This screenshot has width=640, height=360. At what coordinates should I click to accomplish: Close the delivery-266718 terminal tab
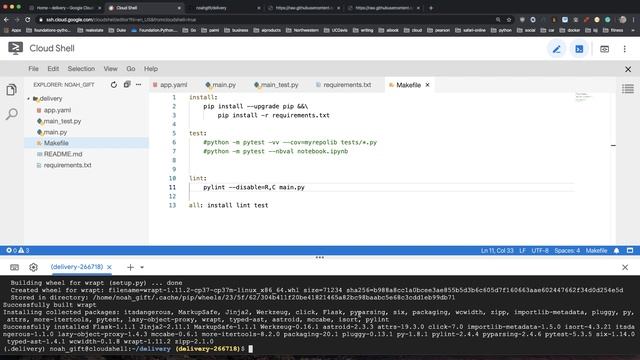[109, 267]
